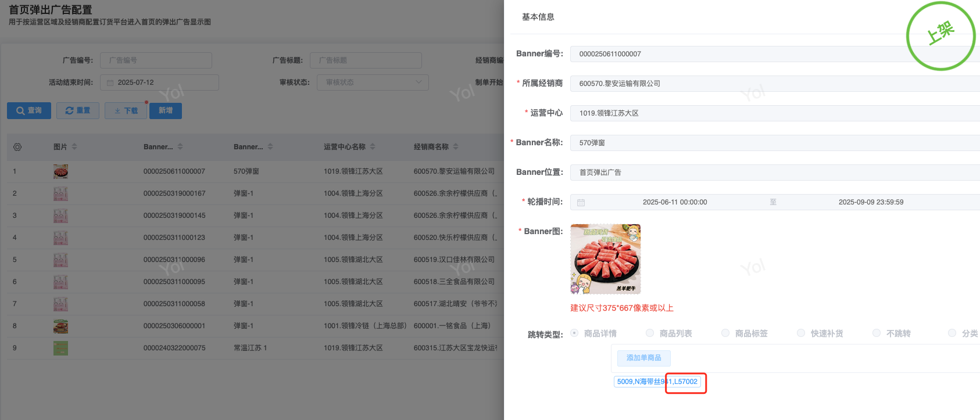Image resolution: width=980 pixels, height=420 pixels.
Task: Click the 添加单商品 button
Action: tap(644, 358)
